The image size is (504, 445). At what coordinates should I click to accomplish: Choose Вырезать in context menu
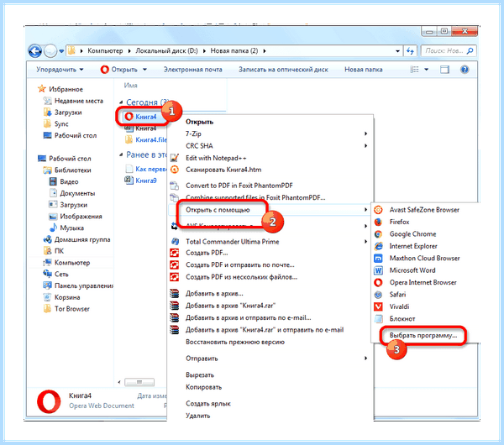200,375
